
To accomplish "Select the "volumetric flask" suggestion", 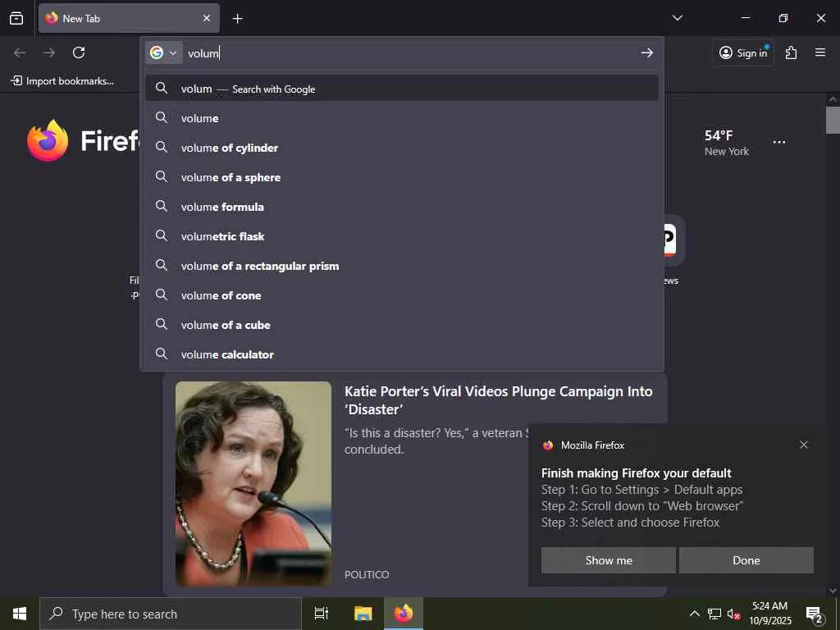I will click(x=402, y=235).
